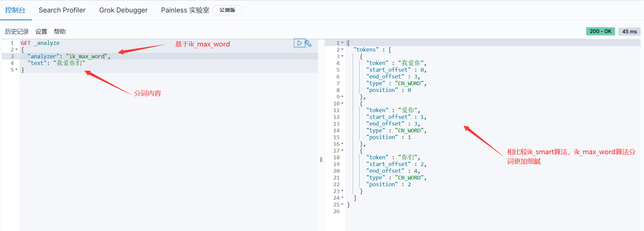This screenshot has width=644, height=231.
Task: Switch to the 控制台 tab
Action: coord(15,10)
